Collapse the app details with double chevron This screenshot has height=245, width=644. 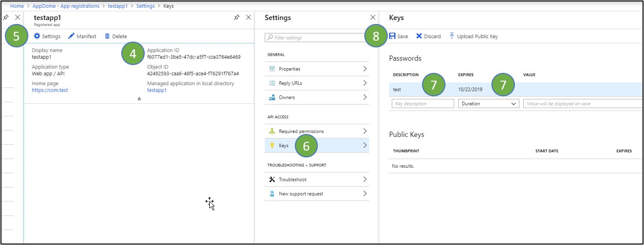click(x=139, y=99)
